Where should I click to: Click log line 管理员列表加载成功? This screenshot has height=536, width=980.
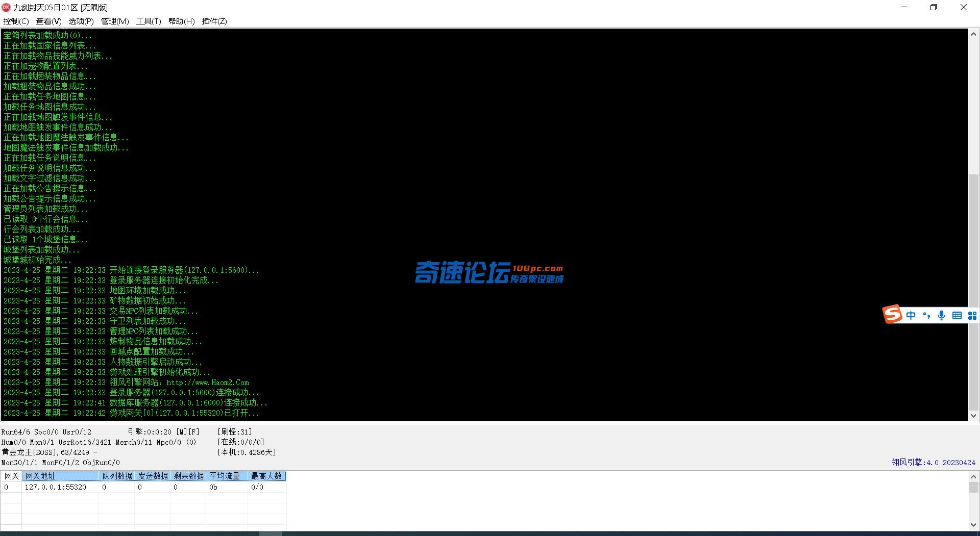click(45, 209)
